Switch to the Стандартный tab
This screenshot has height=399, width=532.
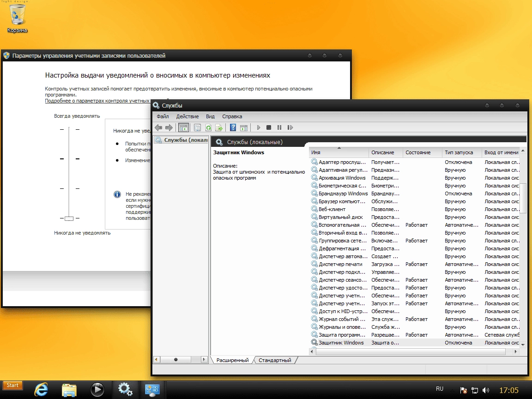coord(275,360)
